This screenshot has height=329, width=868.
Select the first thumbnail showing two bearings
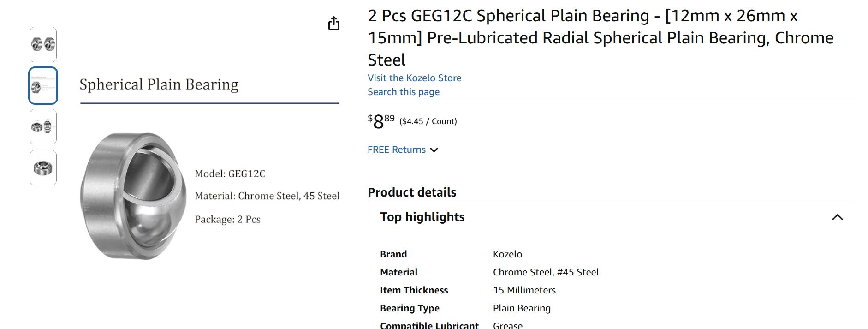click(43, 44)
